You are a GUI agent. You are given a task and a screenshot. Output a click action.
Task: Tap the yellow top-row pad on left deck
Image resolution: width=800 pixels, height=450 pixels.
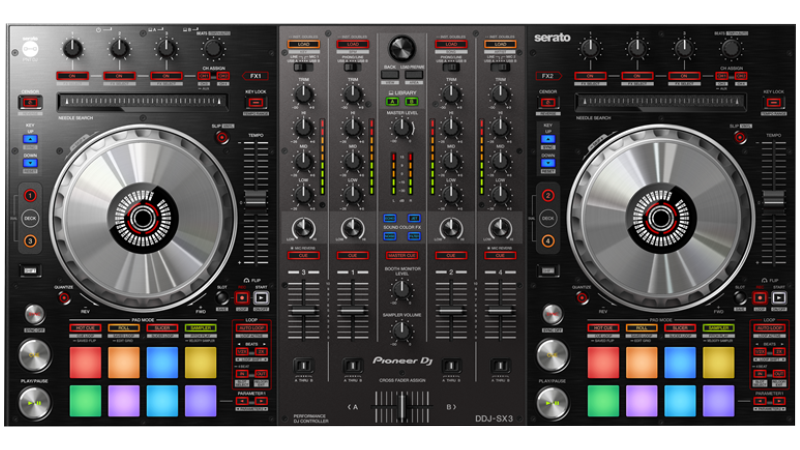click(x=200, y=362)
